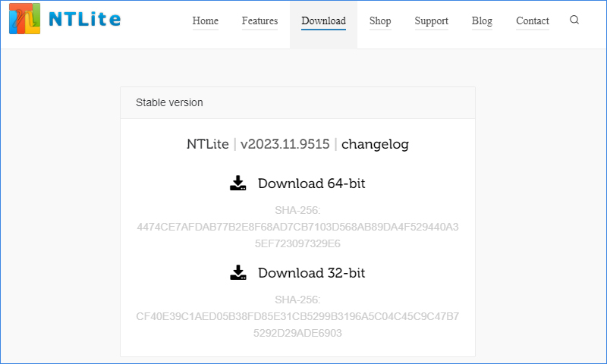
Task: Click the 64-bit SHA-256 hash starting 4474CE7A
Action: (x=297, y=235)
